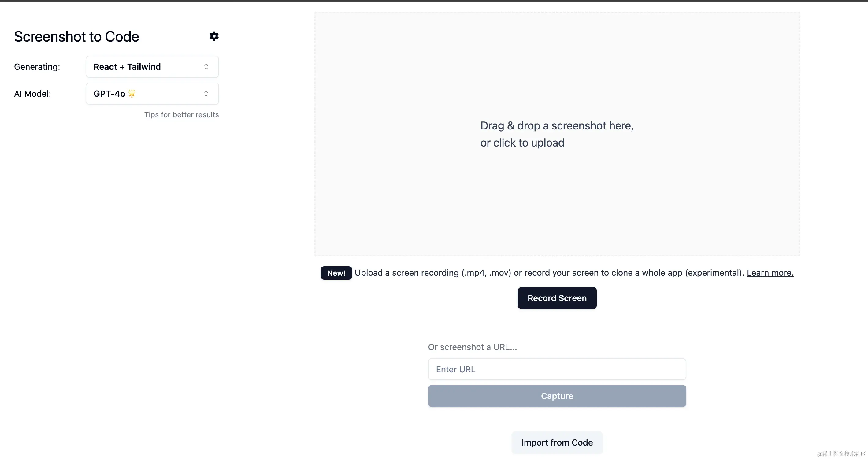Click the AI Model: label
Viewport: 868px width, 459px height.
33,94
